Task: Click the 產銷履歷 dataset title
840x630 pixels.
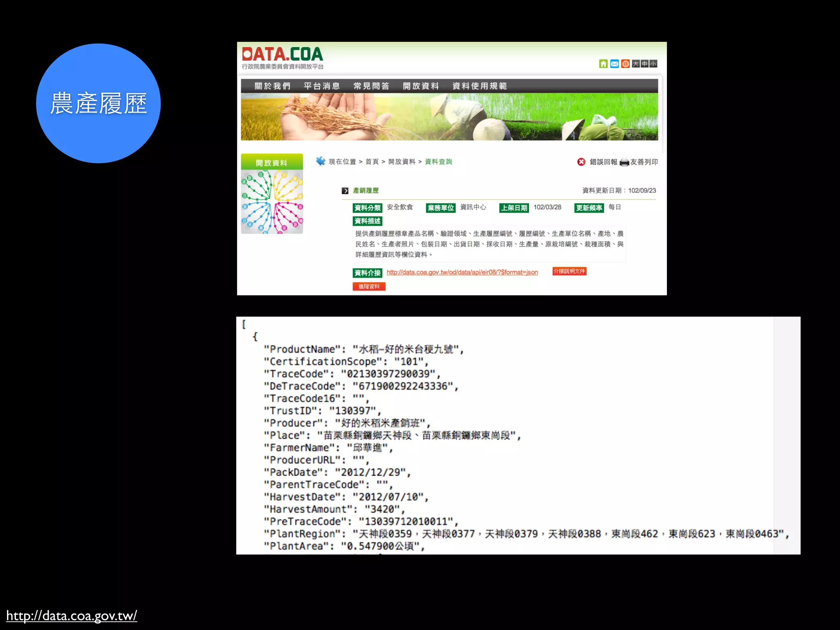Action: (x=366, y=191)
